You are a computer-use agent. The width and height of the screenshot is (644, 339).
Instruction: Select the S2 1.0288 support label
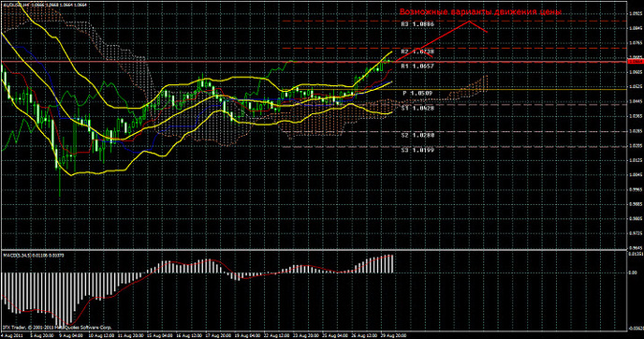[417, 135]
